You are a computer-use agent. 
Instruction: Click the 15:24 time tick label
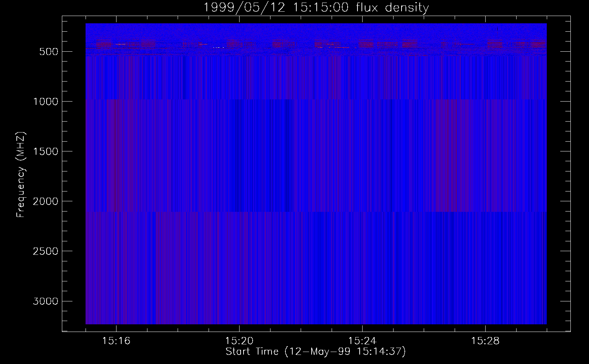[362, 341]
